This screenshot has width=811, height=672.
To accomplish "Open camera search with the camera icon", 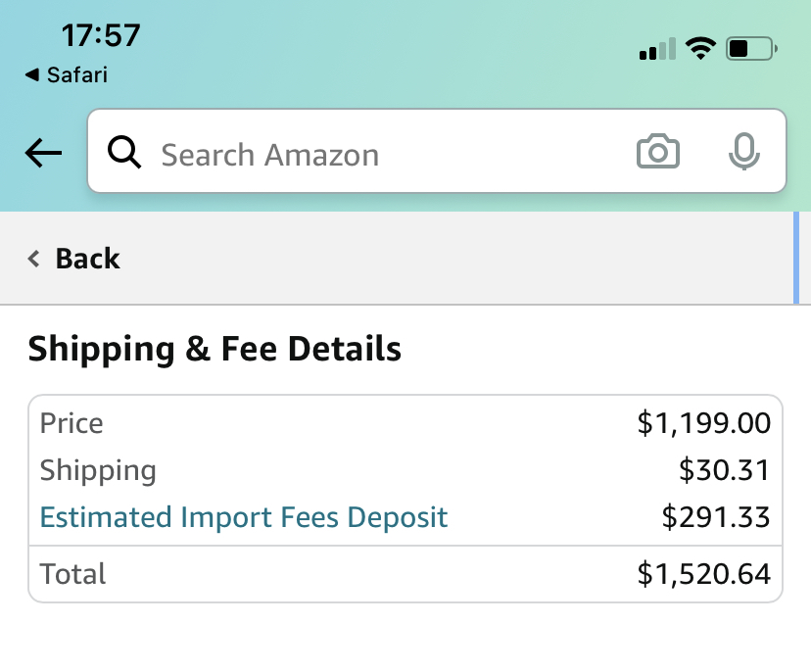I will click(657, 153).
